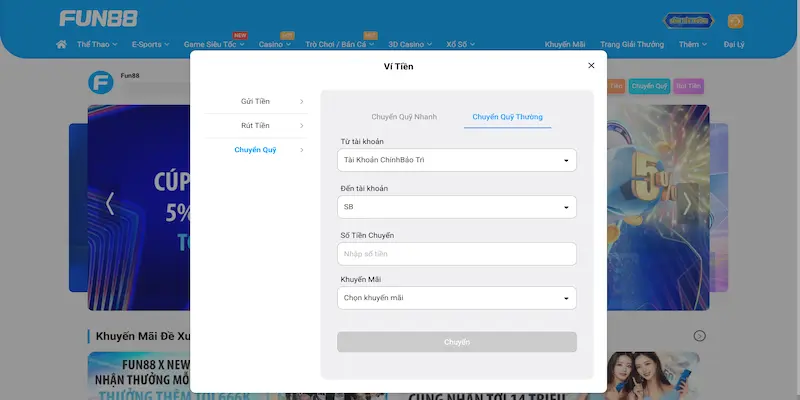Open the Từ tài khoản dropdown

click(457, 160)
